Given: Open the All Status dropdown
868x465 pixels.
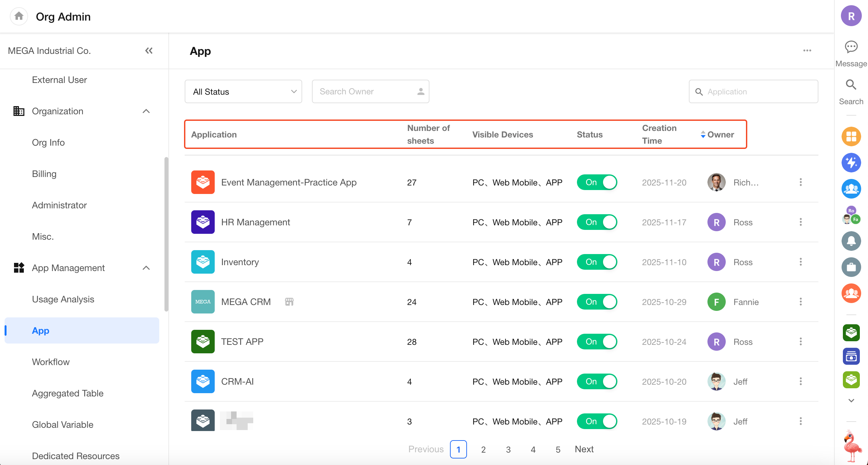Looking at the screenshot, I should [243, 91].
